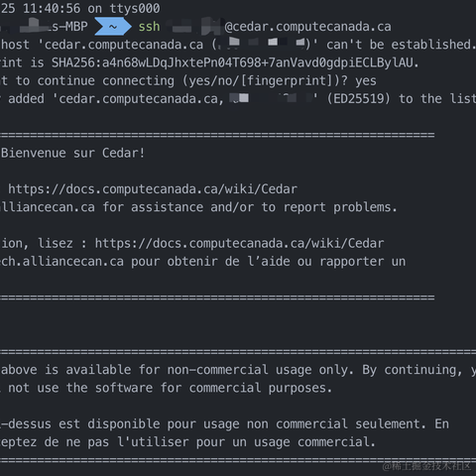Open the wiki/Cedar link after lisez
The height and width of the screenshot is (476, 476).
click(x=239, y=243)
